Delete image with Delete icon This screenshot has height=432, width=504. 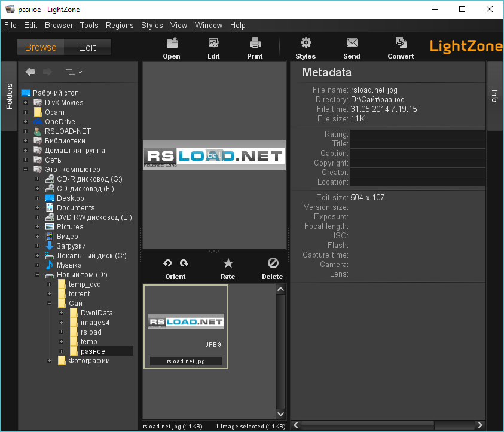tap(273, 263)
